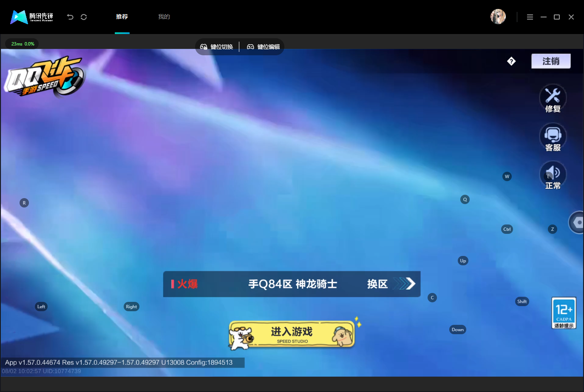Click the Shift key mapping marker
Screen dimensions: 584x392
coord(522,301)
